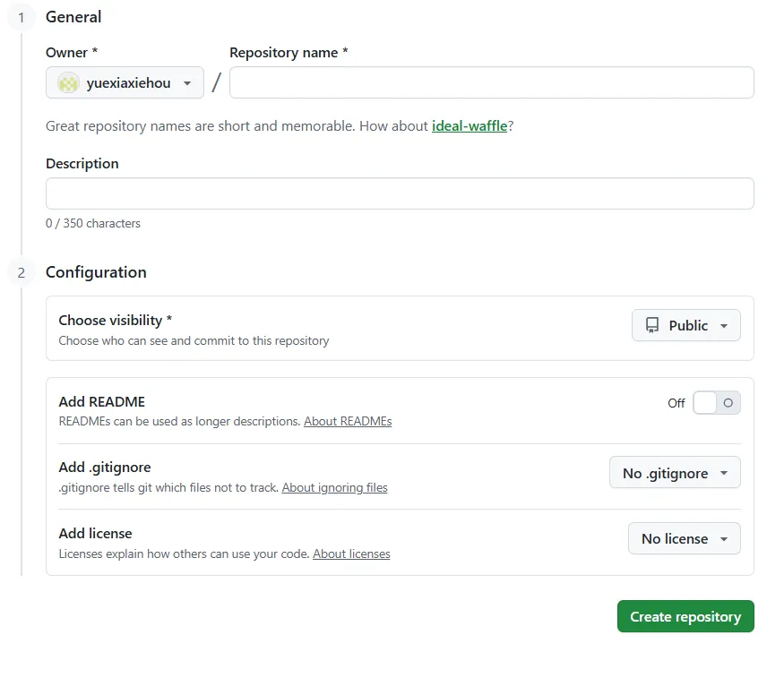Click the owner avatar icon

(x=68, y=83)
